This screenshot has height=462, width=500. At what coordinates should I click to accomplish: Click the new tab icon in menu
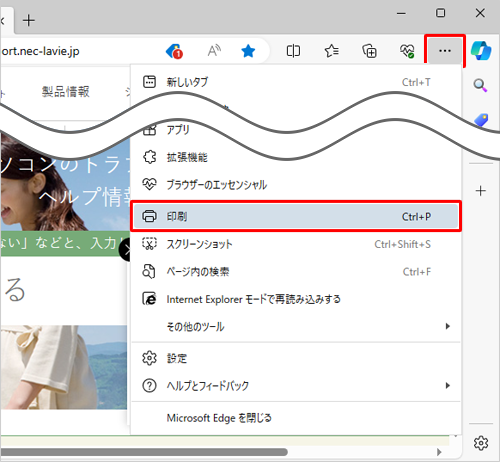[149, 82]
